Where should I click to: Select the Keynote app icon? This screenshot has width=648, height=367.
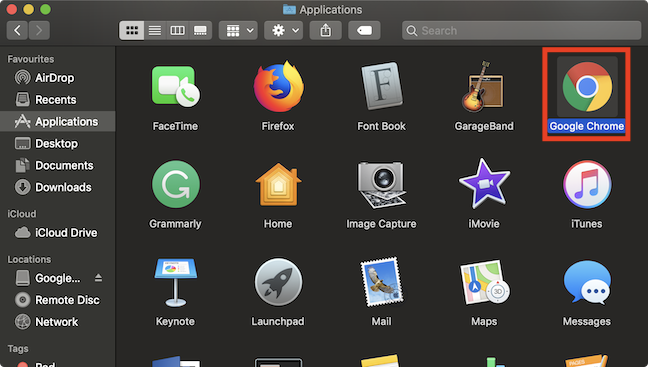point(176,282)
